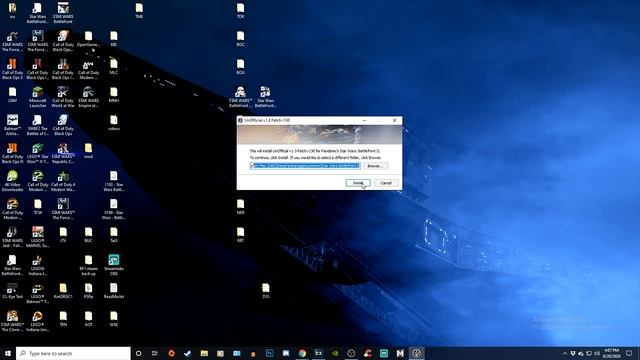This screenshot has width=640, height=360.
Task: Select the LEGO Batman desktop shortcut
Action: (x=38, y=293)
